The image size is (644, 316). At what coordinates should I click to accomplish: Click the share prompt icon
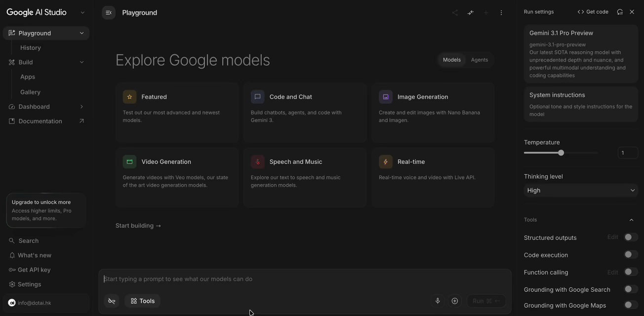point(455,13)
